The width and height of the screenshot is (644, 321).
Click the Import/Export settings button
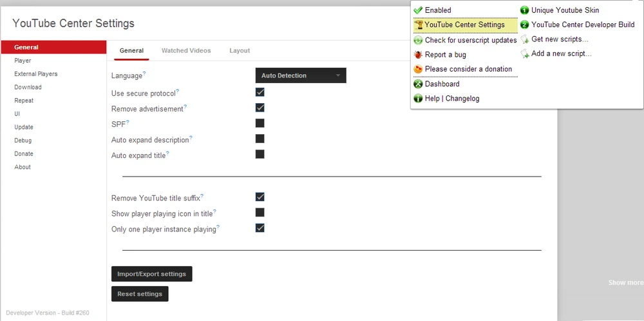point(151,274)
